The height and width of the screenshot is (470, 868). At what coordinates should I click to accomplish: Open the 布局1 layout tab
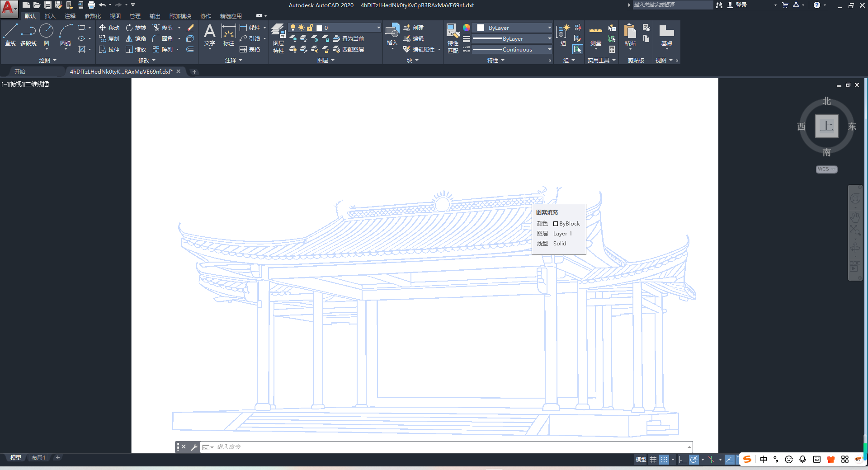pos(38,458)
